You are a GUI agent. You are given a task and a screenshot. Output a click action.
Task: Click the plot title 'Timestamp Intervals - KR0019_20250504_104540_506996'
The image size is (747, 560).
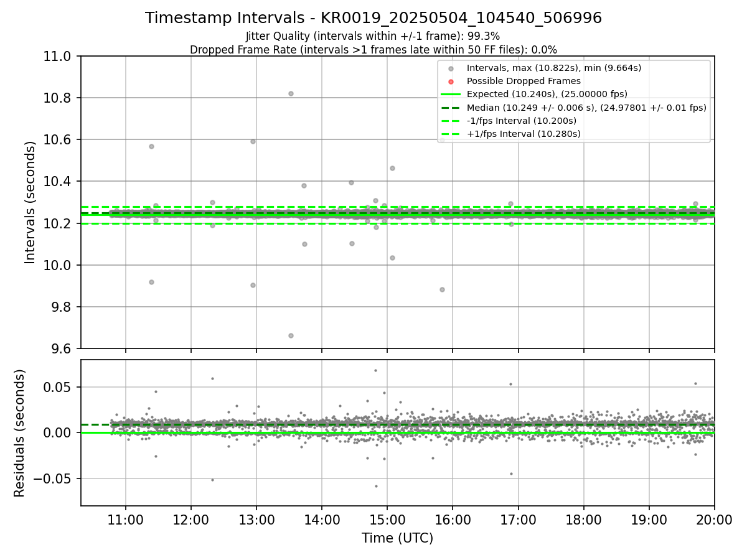coord(374,18)
